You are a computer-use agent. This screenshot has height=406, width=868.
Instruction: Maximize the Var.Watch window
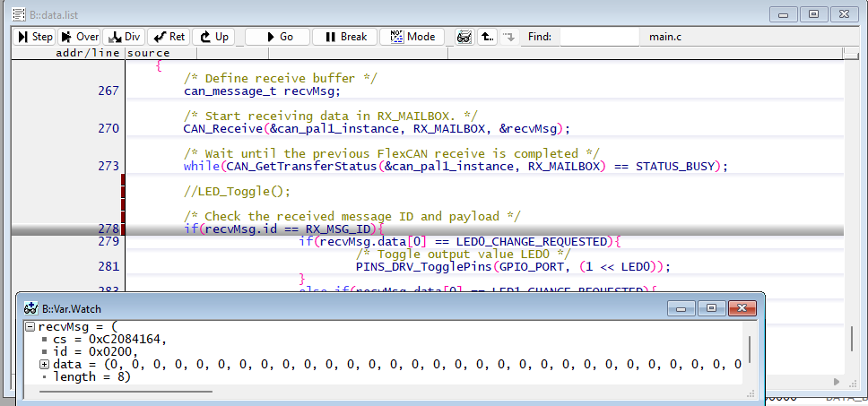click(x=711, y=308)
